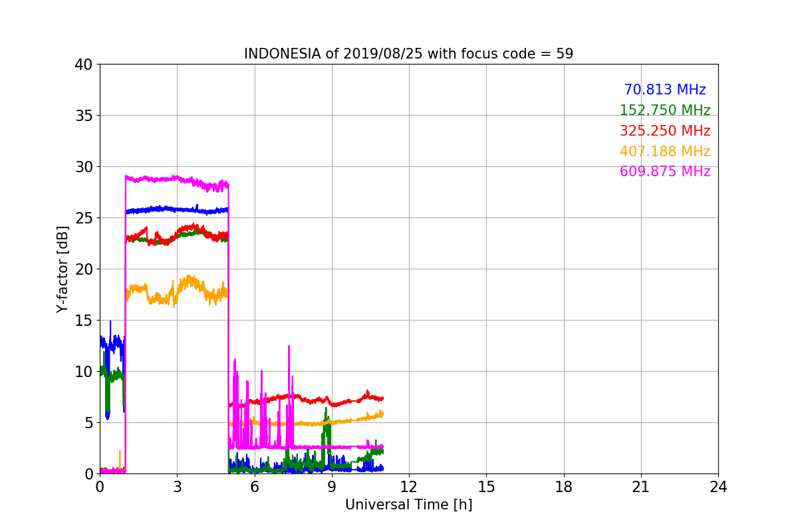Click the y-axis tick label 5

[89, 423]
